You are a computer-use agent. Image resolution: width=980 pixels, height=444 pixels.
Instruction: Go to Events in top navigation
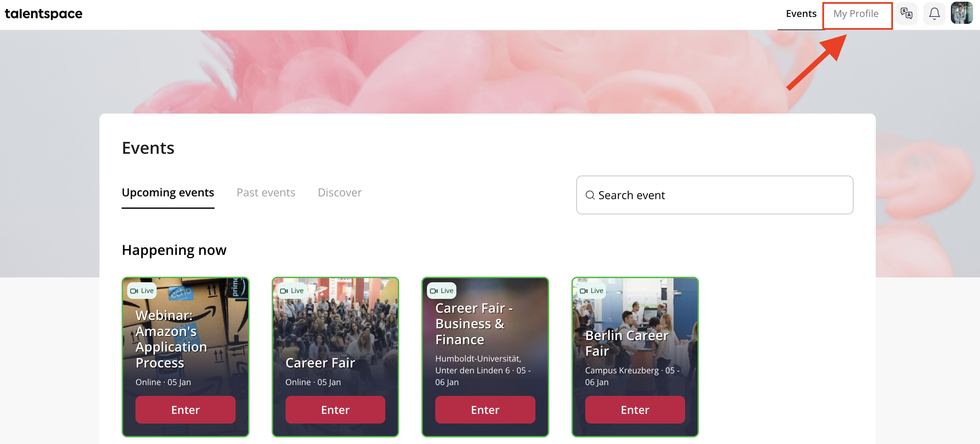pyautogui.click(x=801, y=14)
